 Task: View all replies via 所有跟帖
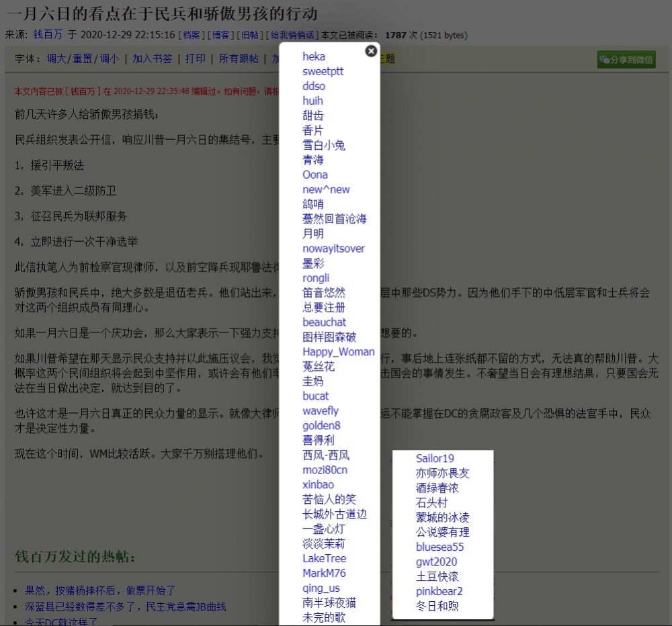(x=239, y=58)
